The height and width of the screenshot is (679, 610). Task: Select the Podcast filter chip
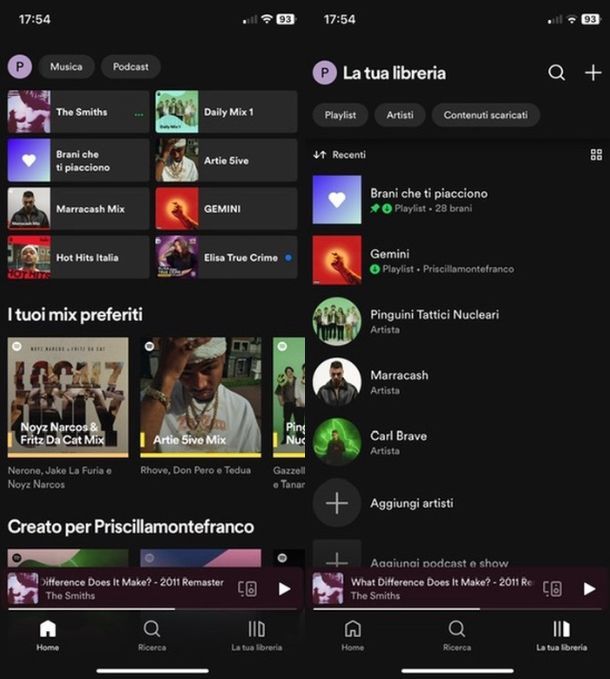pyautogui.click(x=131, y=67)
